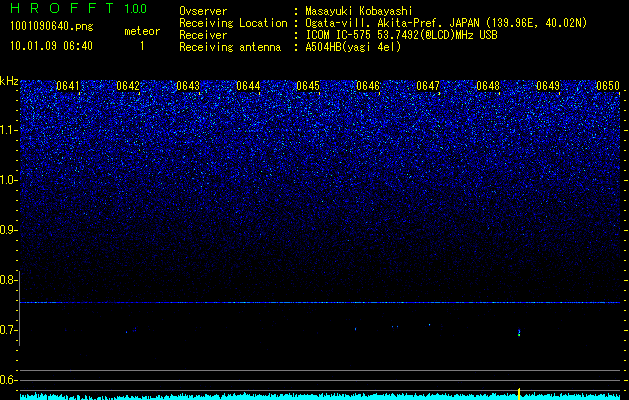The image size is (629, 400).
Task: Click the Ovserver label
Action: click(x=203, y=11)
